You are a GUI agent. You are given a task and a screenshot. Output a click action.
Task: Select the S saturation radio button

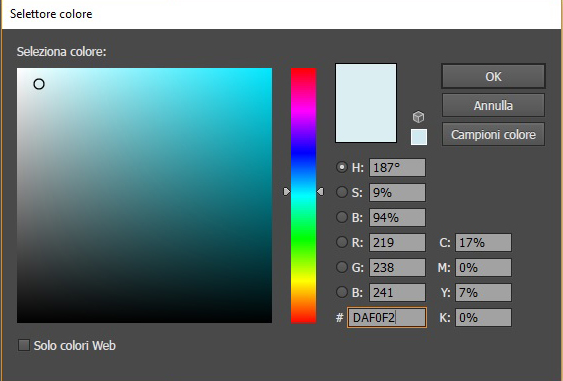(x=342, y=192)
